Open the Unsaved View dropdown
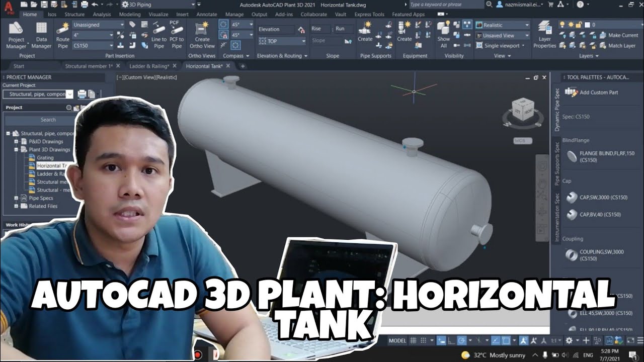 [x=503, y=36]
